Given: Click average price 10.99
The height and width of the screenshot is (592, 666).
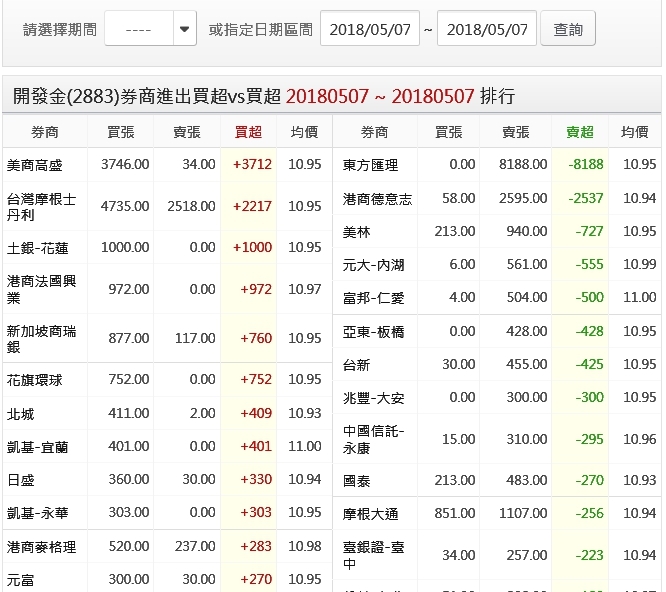Looking at the screenshot, I should point(639,264).
